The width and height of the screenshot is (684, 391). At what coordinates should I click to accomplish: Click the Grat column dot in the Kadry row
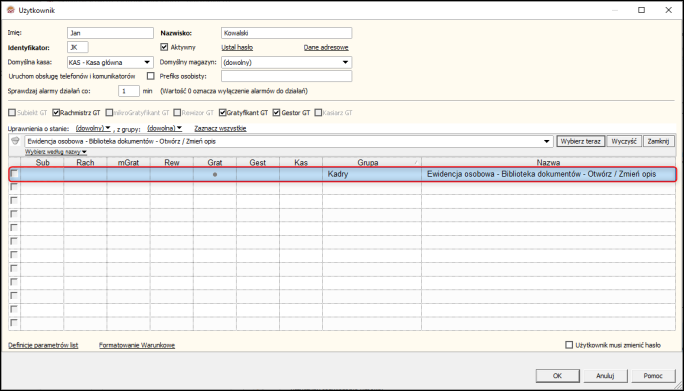[215, 175]
